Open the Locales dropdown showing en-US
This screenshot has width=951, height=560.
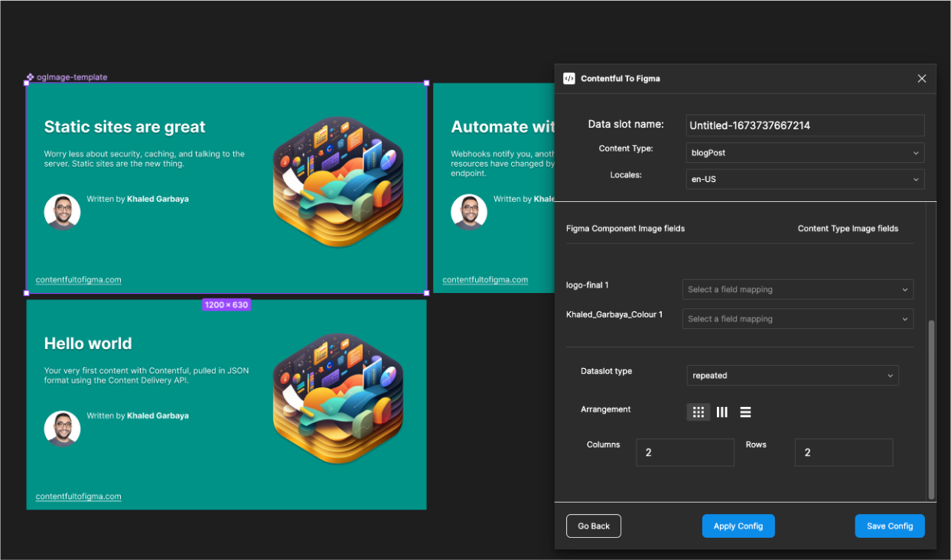coord(805,179)
